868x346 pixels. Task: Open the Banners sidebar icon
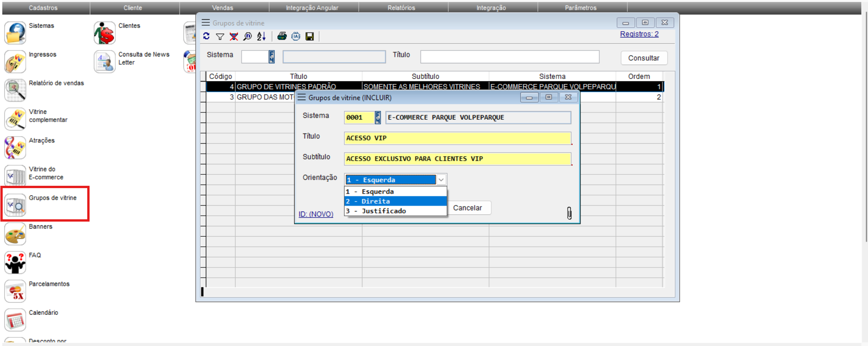tap(16, 234)
